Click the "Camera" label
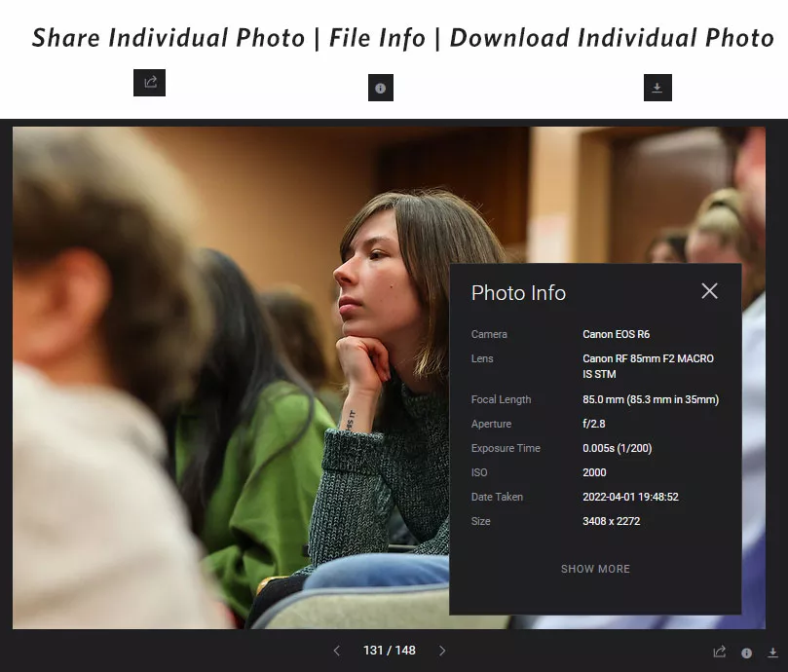This screenshot has height=672, width=788. pyautogui.click(x=489, y=334)
